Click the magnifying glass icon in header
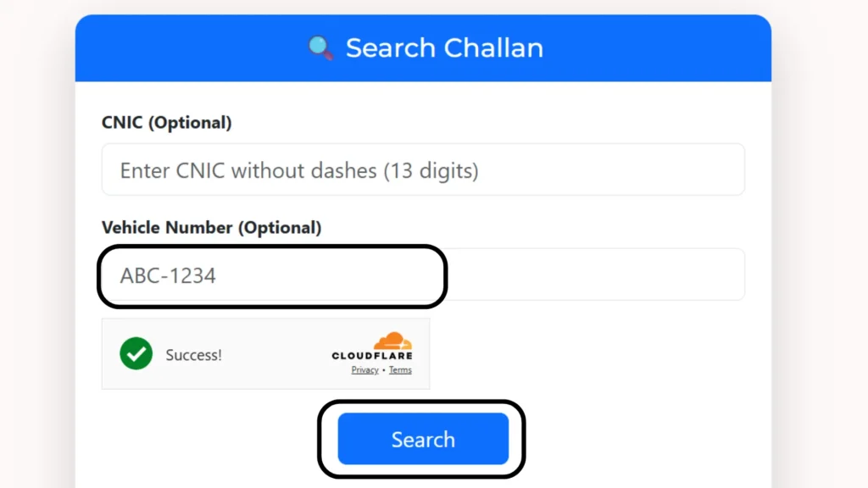Viewport: 868px width, 488px height. pos(320,47)
